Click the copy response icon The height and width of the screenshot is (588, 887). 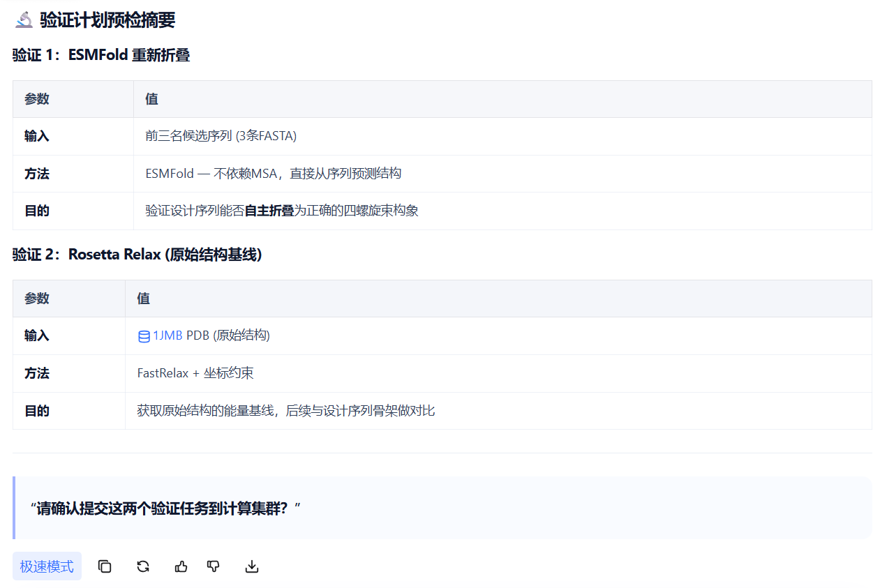(x=105, y=566)
